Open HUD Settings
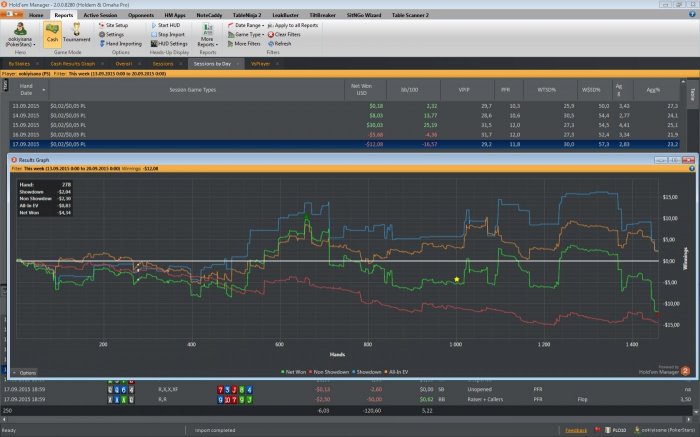This screenshot has height=437, width=700. 172,44
